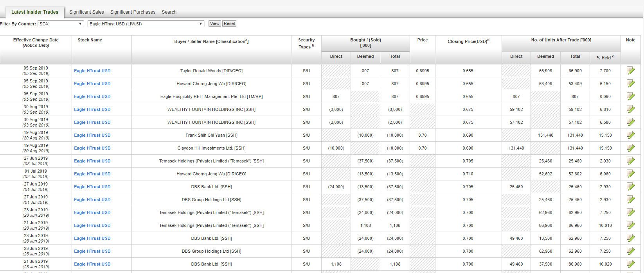Switch to Significant Sales tab
The height and width of the screenshot is (273, 644).
pos(86,12)
